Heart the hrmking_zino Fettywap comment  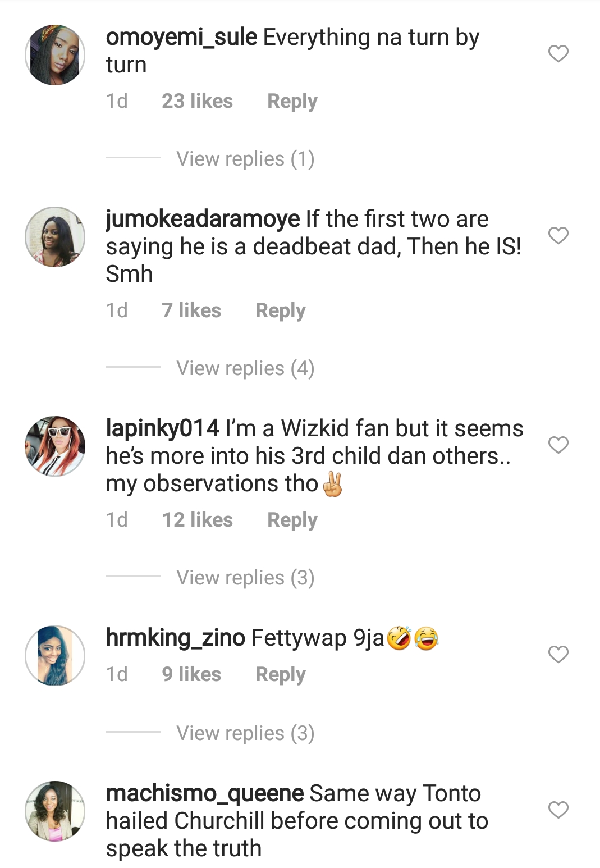click(558, 654)
